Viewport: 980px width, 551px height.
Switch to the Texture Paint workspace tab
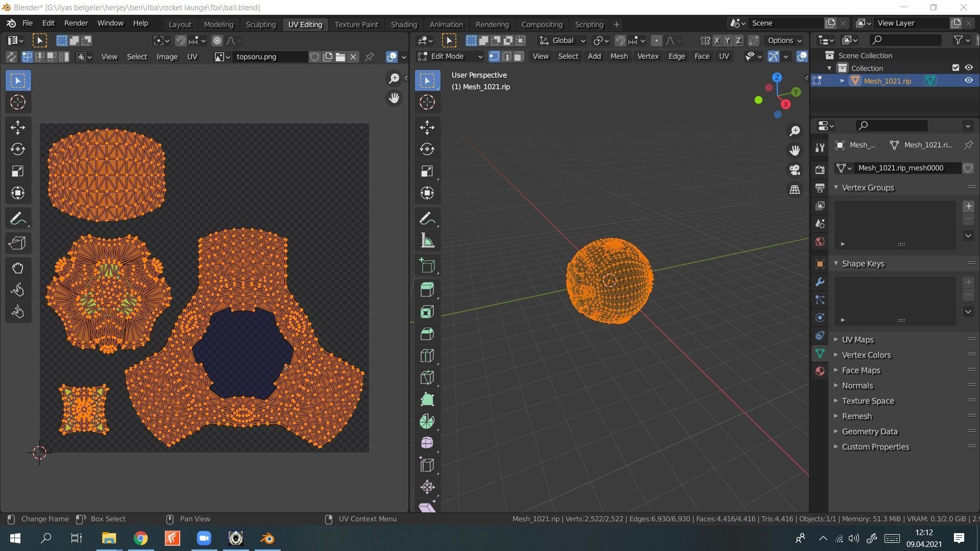[x=356, y=24]
